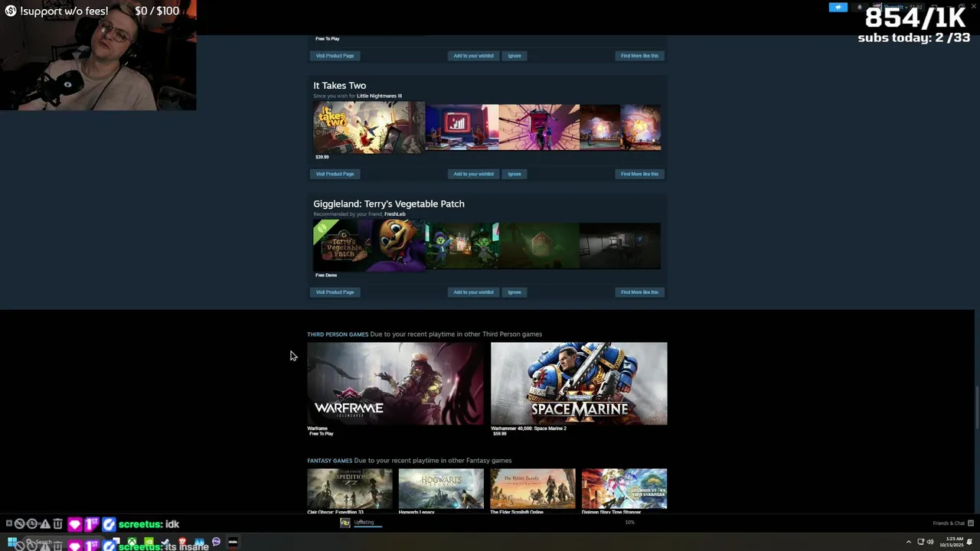
Task: Open Digimon Story Time Stranger capsule
Action: (x=624, y=488)
